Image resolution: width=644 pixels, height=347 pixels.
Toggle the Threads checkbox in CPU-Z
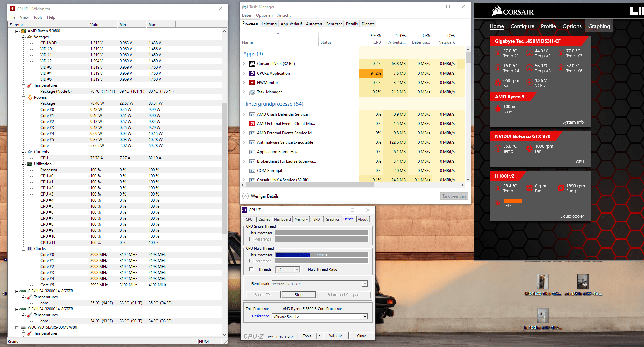point(251,269)
